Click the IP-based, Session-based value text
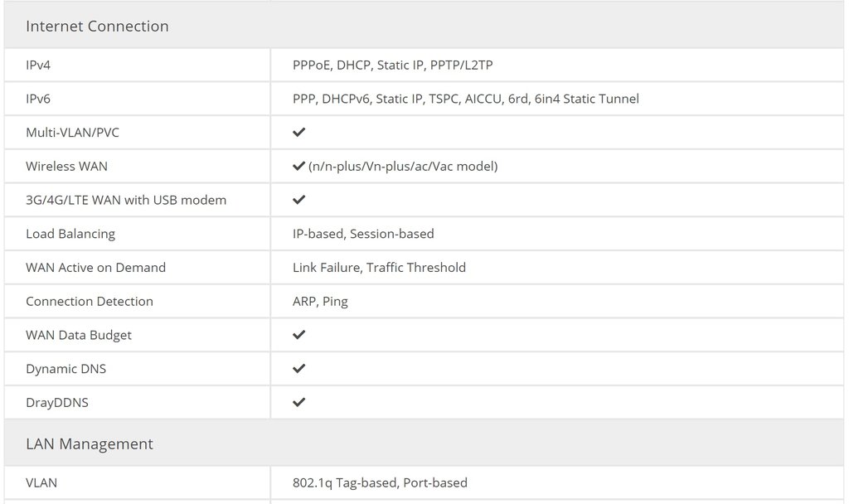The image size is (849, 504). pyautogui.click(x=363, y=234)
